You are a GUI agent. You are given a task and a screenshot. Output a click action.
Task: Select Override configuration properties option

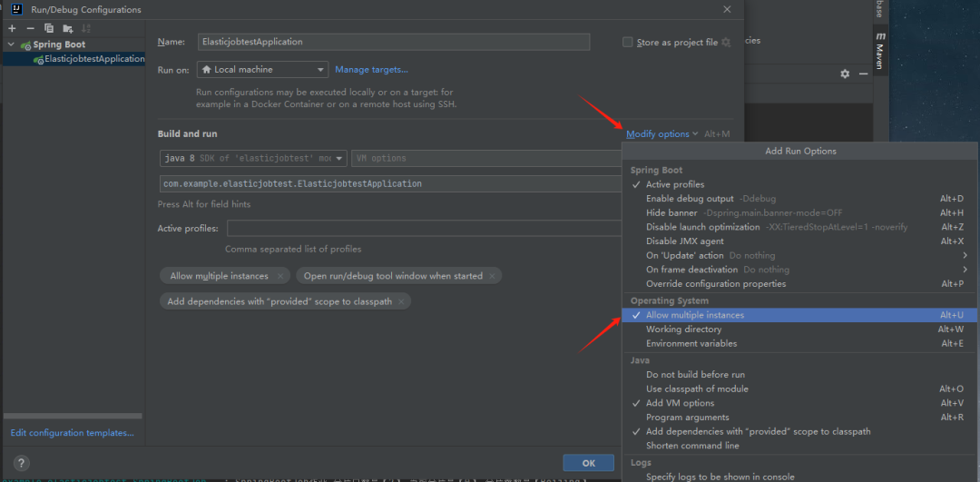pyautogui.click(x=799, y=284)
